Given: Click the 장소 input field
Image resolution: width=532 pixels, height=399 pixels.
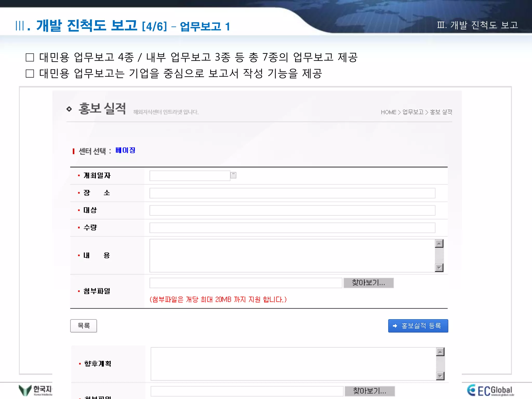Looking at the screenshot, I should point(292,193).
